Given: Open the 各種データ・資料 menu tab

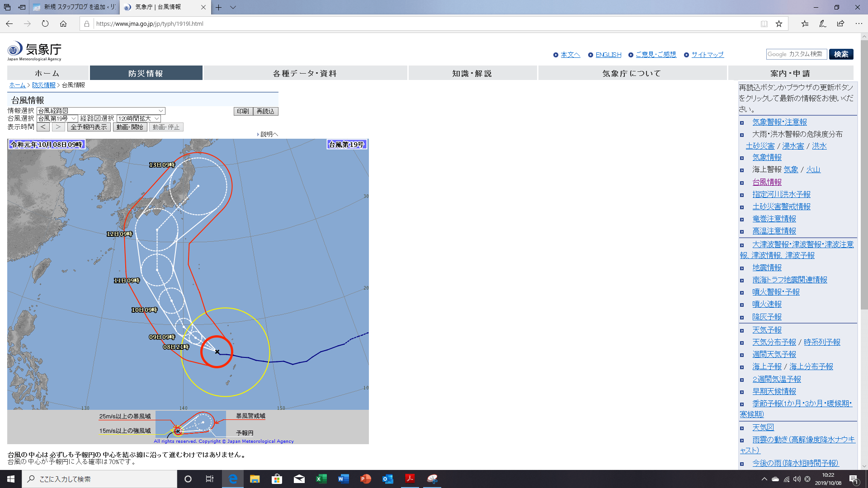Looking at the screenshot, I should tap(305, 73).
